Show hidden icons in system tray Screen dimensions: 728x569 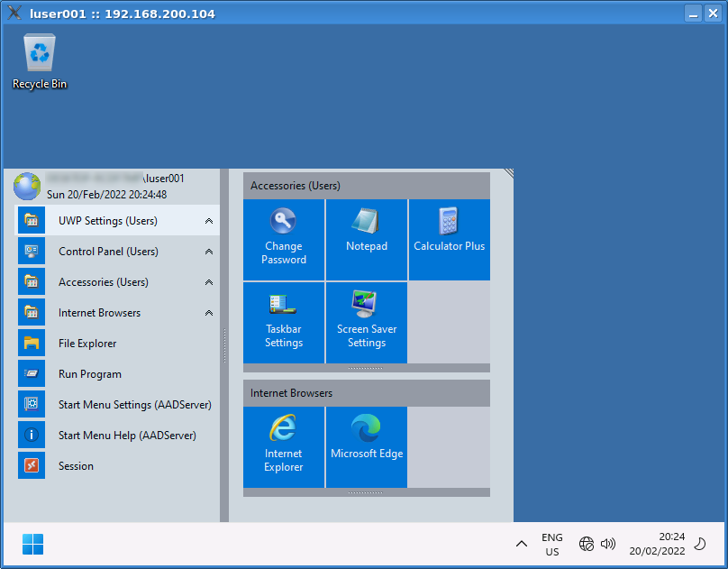522,544
